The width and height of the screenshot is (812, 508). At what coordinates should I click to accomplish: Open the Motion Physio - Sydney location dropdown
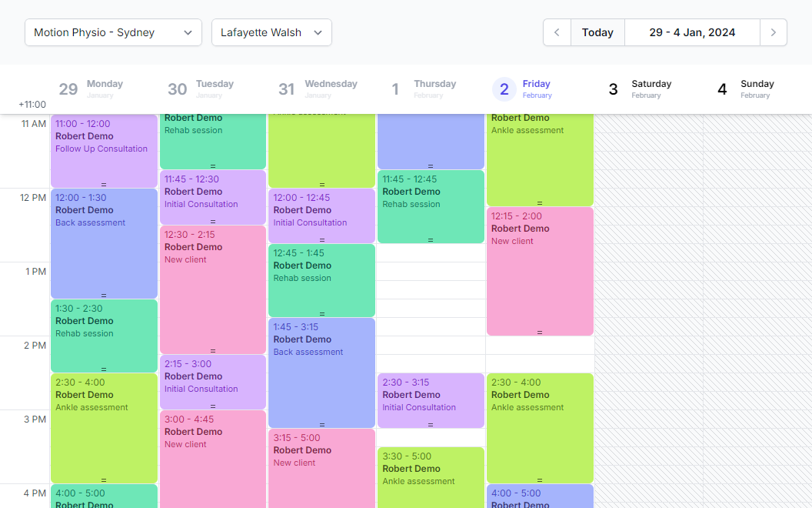113,32
